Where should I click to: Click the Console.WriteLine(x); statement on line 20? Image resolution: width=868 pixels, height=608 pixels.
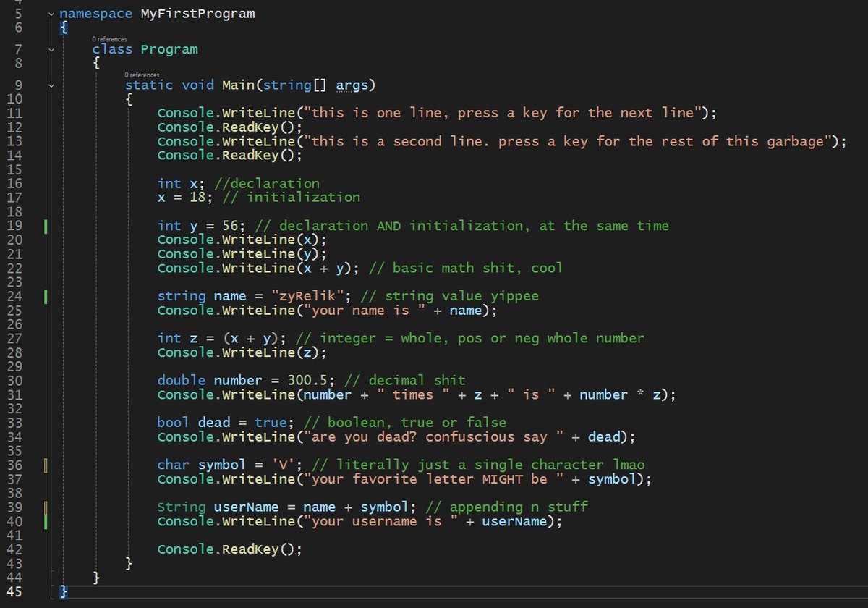242,240
